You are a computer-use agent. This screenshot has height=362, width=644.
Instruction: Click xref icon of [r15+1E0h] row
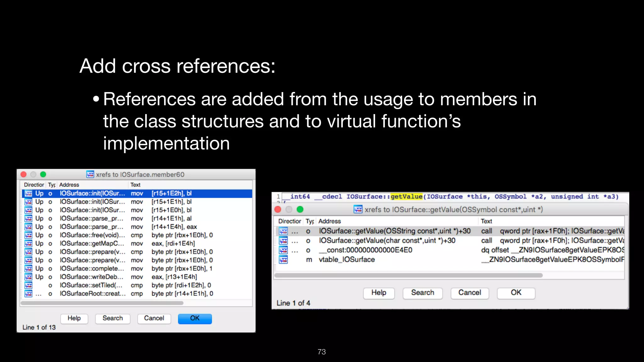(x=28, y=210)
